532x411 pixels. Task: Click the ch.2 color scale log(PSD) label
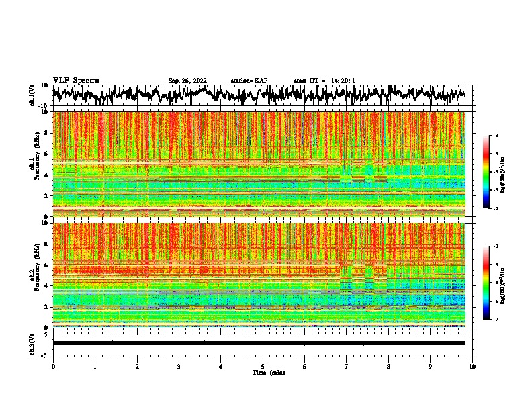pos(503,285)
